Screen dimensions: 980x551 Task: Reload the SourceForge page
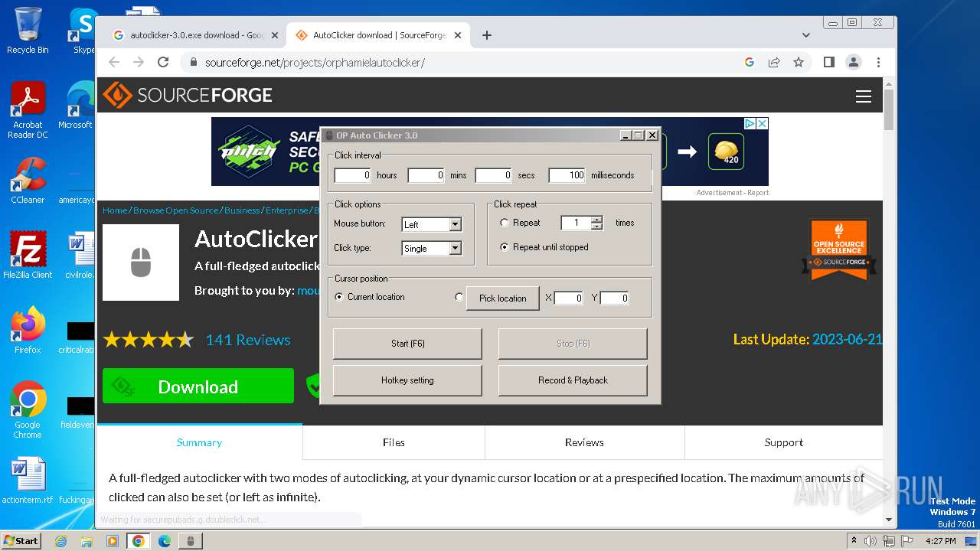click(163, 62)
